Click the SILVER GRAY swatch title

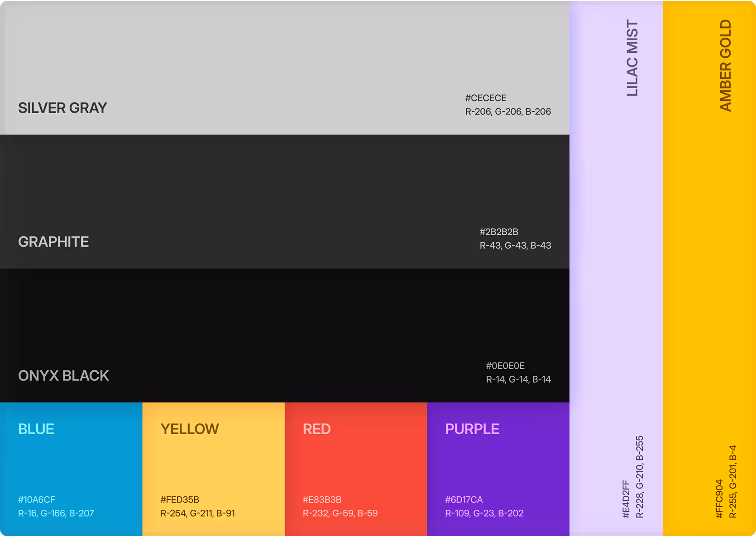click(x=62, y=108)
